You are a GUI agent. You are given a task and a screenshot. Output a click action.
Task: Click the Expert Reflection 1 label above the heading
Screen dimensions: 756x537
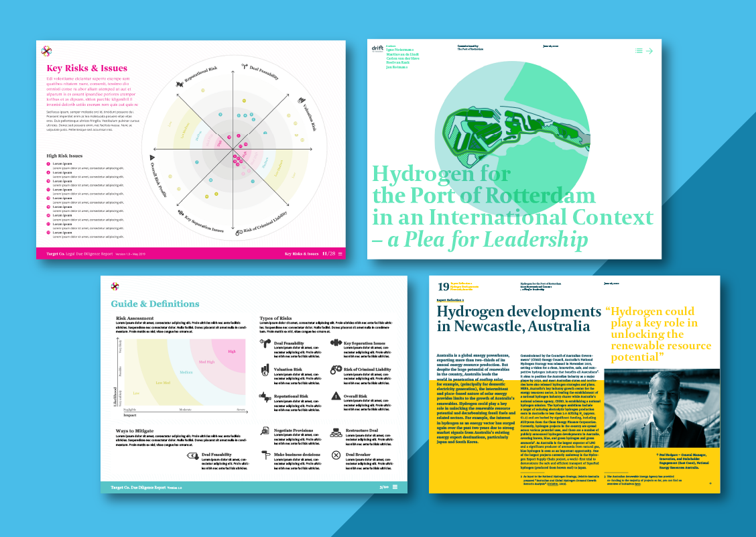(450, 300)
